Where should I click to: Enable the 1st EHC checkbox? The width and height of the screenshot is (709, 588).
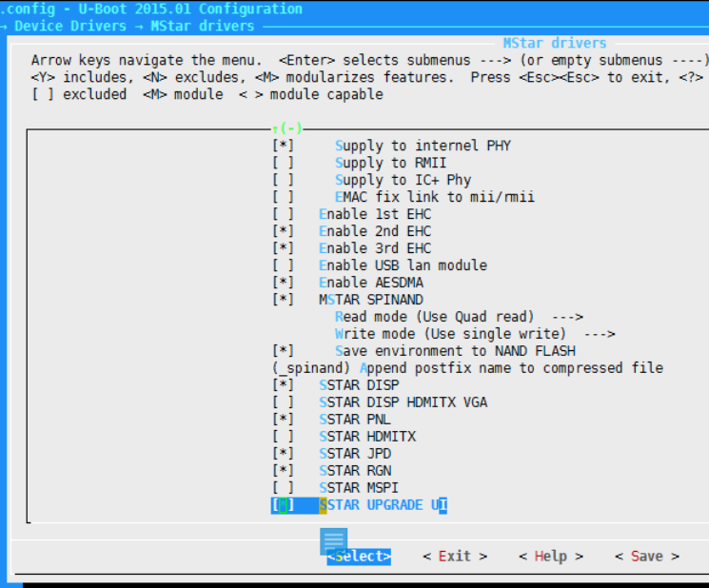283,214
